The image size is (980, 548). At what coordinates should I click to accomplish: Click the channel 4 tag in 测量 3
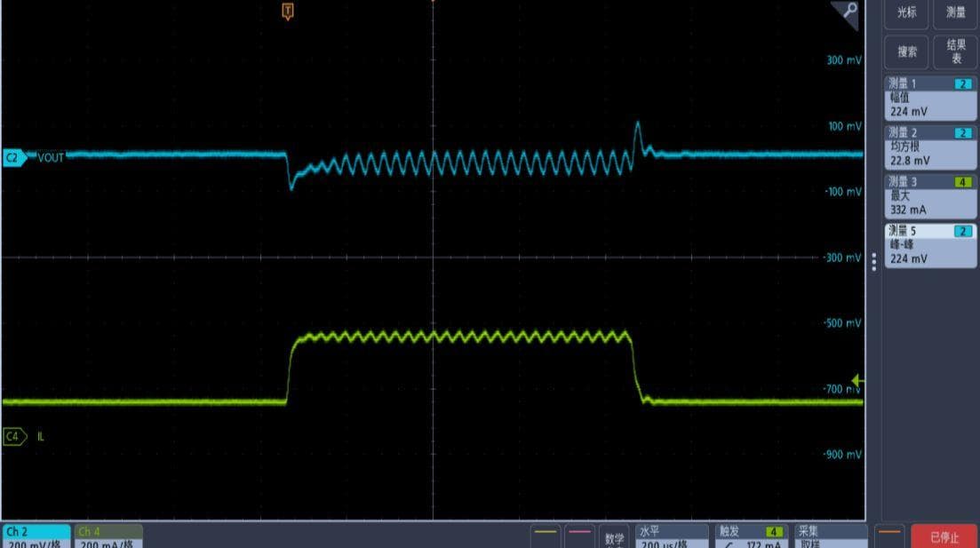tap(962, 182)
